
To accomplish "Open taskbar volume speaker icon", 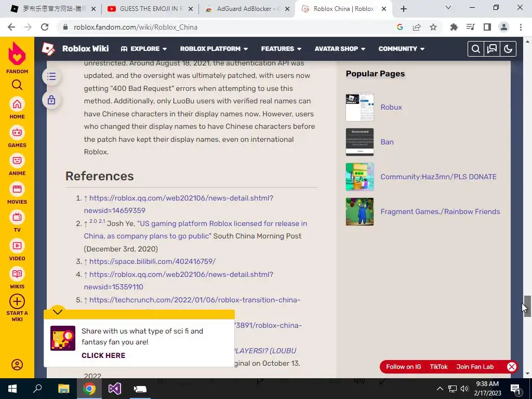I will coord(464,389).
